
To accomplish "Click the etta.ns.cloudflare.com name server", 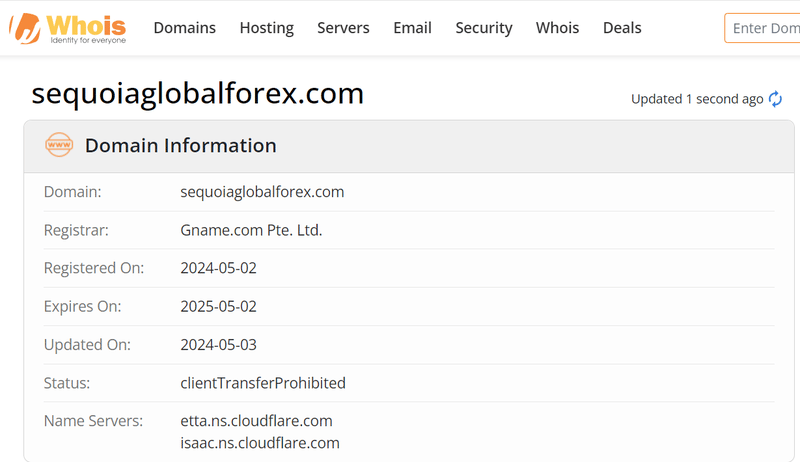I will pyautogui.click(x=256, y=421).
